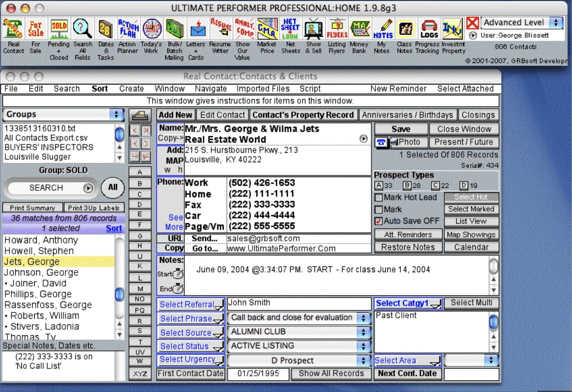Image resolution: width=572 pixels, height=392 pixels.
Task: Open Progress Tracking Logs icon
Action: click(x=429, y=29)
